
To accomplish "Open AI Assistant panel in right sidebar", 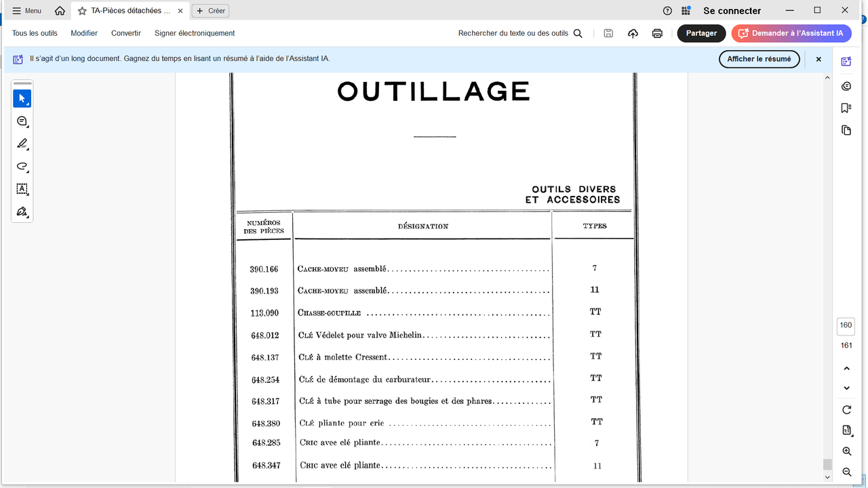I will point(846,62).
